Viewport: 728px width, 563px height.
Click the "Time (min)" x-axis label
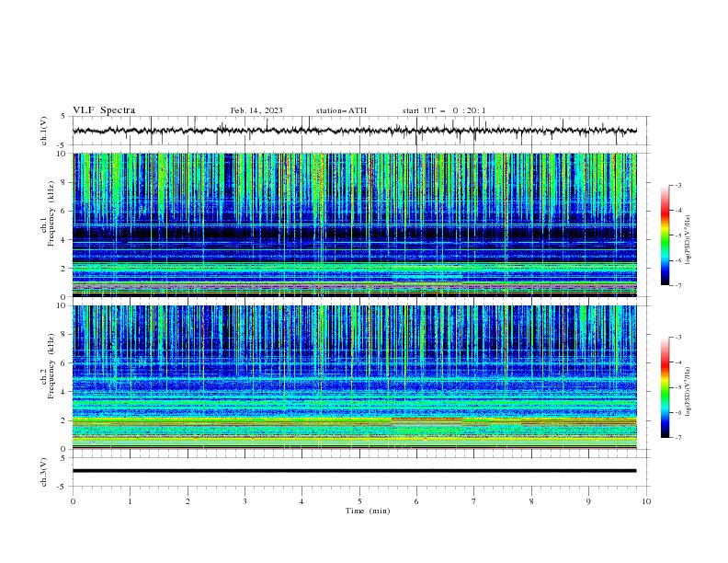(368, 511)
